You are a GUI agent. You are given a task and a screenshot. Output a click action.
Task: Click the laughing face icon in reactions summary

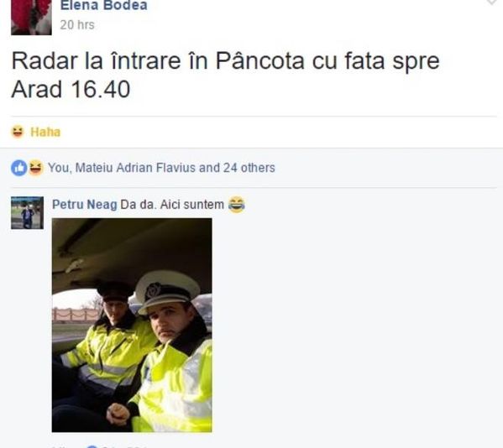coord(35,167)
